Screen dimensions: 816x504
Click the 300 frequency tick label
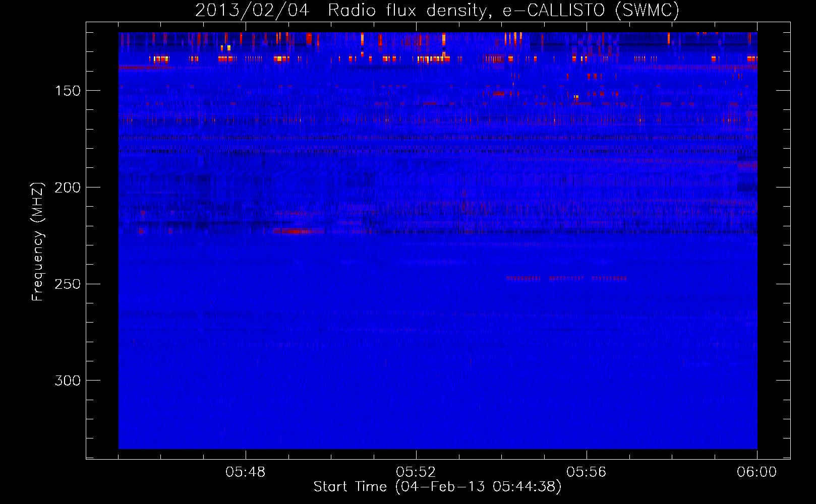[x=68, y=381]
